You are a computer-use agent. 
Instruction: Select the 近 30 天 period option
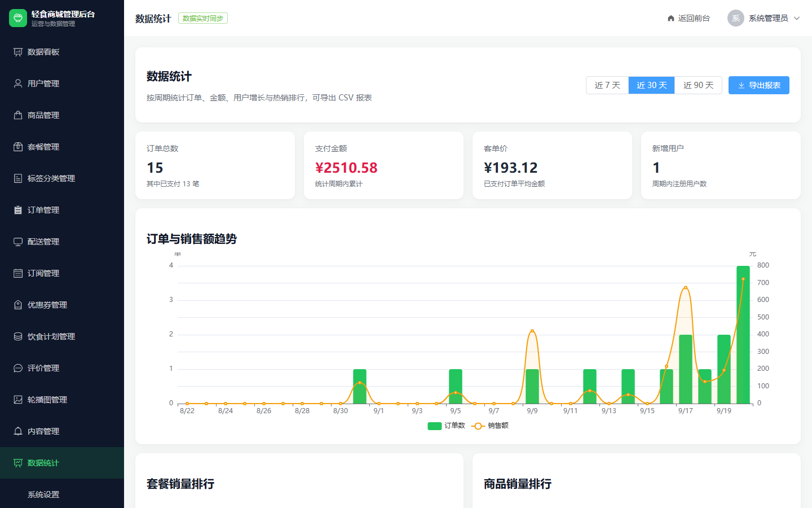(x=652, y=85)
